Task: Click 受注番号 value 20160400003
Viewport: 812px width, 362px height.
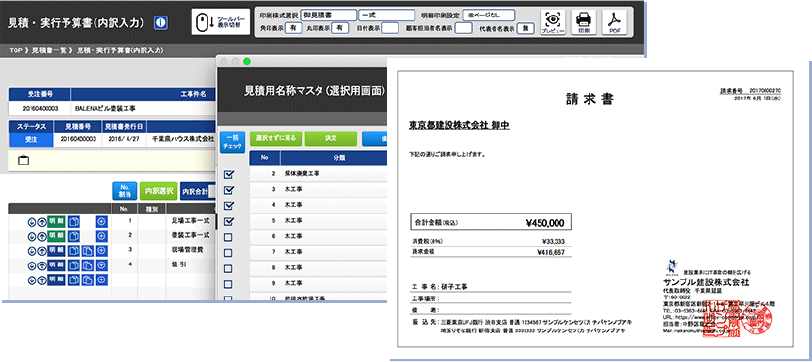Action: (x=40, y=109)
